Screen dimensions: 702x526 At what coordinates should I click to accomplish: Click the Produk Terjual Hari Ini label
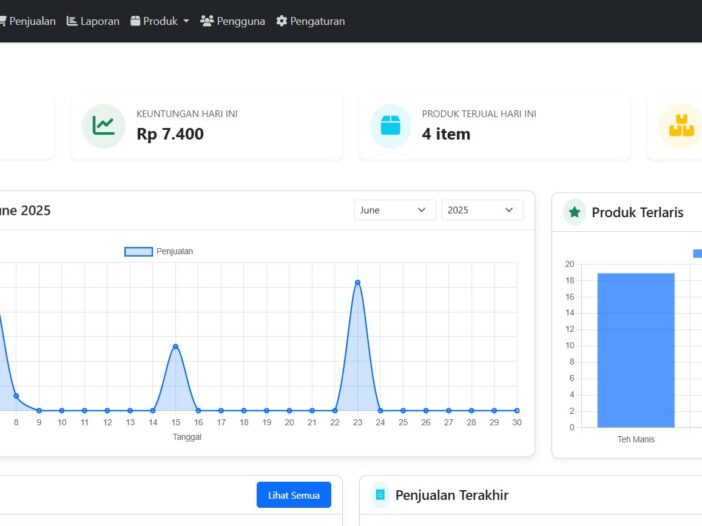[x=479, y=114]
